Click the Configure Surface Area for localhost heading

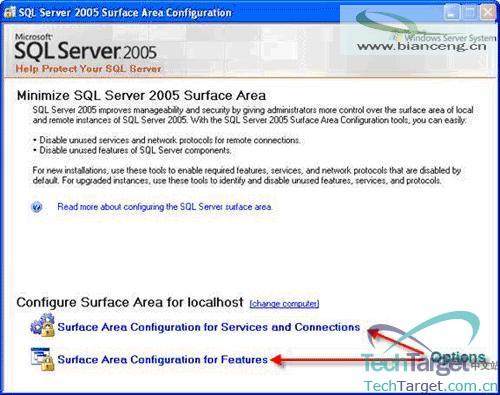(x=130, y=303)
